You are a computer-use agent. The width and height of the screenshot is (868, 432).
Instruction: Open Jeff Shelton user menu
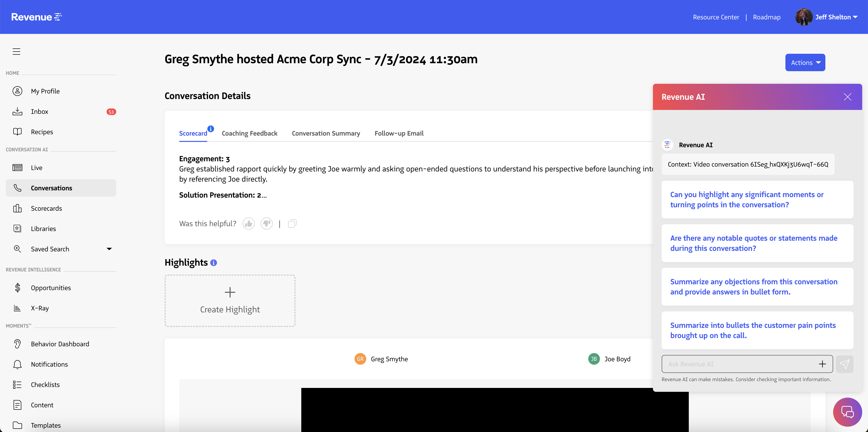click(836, 17)
